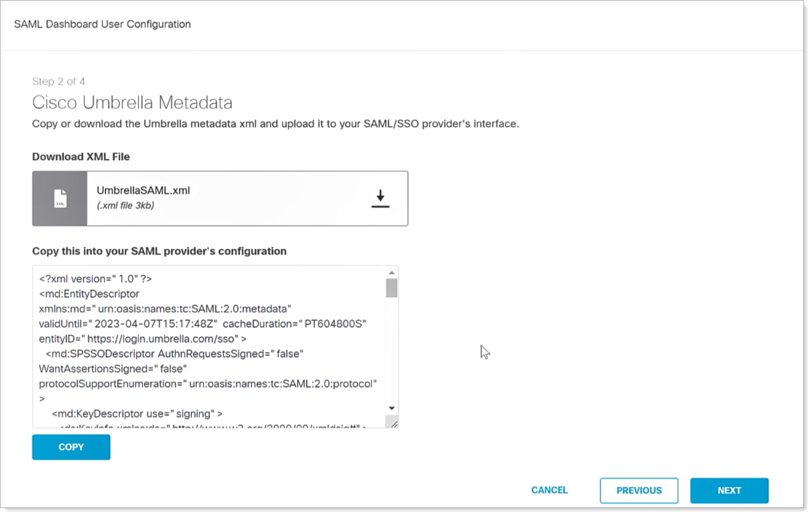Click the scroll up arrow of XML box
The image size is (812, 516).
pos(392,273)
